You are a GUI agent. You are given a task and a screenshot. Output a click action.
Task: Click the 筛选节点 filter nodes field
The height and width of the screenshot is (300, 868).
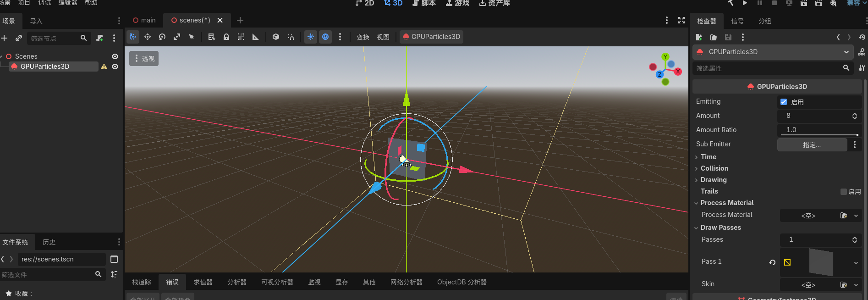59,38
